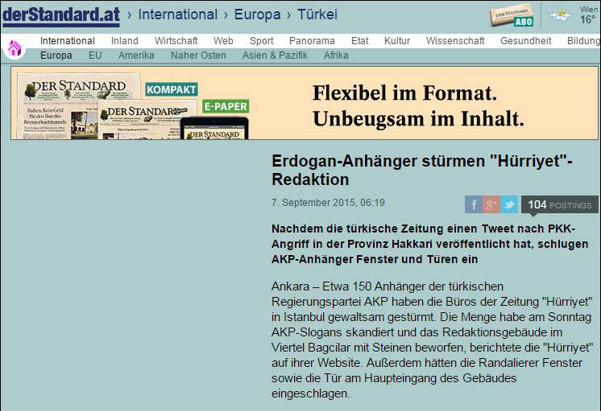Go to International breadcrumb

(177, 15)
